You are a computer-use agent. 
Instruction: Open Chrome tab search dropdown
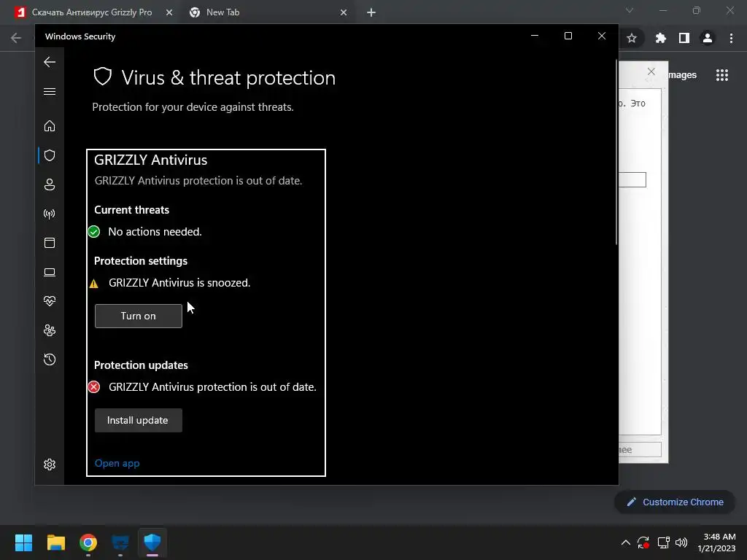click(630, 10)
